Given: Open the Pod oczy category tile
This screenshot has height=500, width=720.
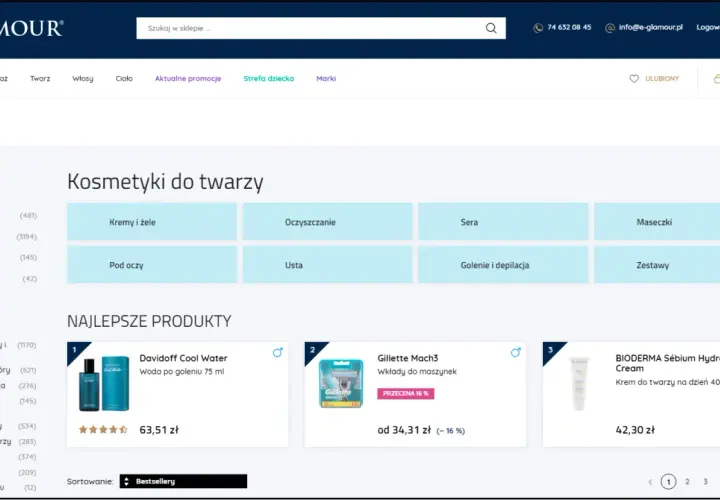Looking at the screenshot, I should [x=152, y=265].
